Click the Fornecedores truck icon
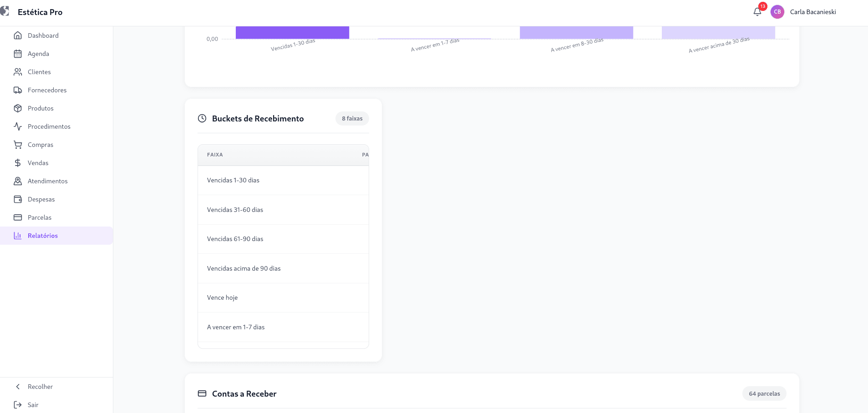 point(18,90)
